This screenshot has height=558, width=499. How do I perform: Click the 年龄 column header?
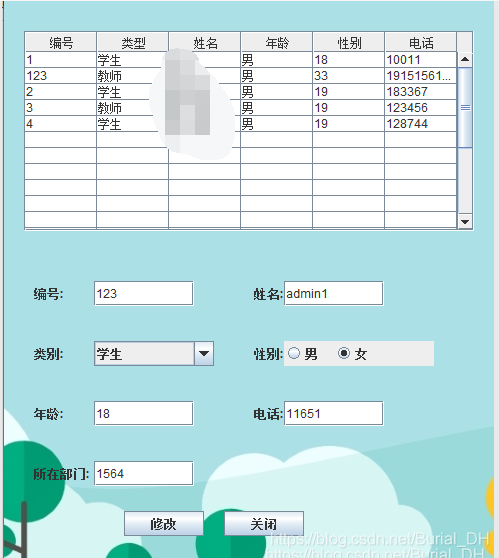pyautogui.click(x=277, y=43)
